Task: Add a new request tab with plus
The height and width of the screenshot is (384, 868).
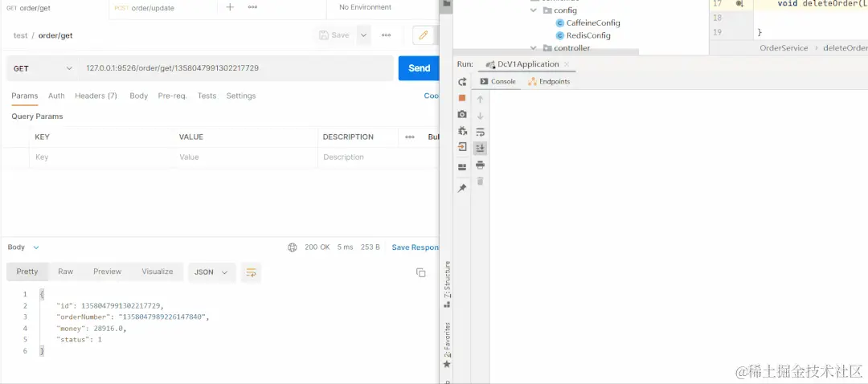Action: point(231,7)
